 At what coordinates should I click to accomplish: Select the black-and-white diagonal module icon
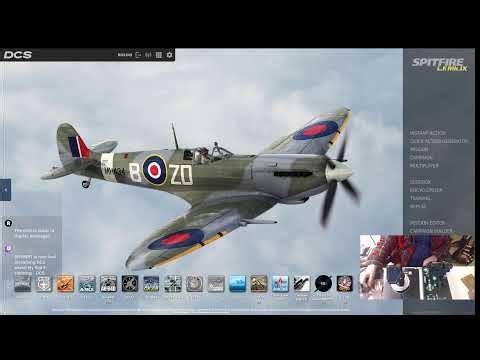point(302,284)
